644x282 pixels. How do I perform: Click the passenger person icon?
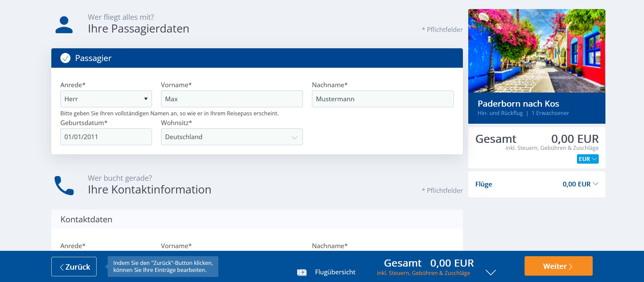64,25
